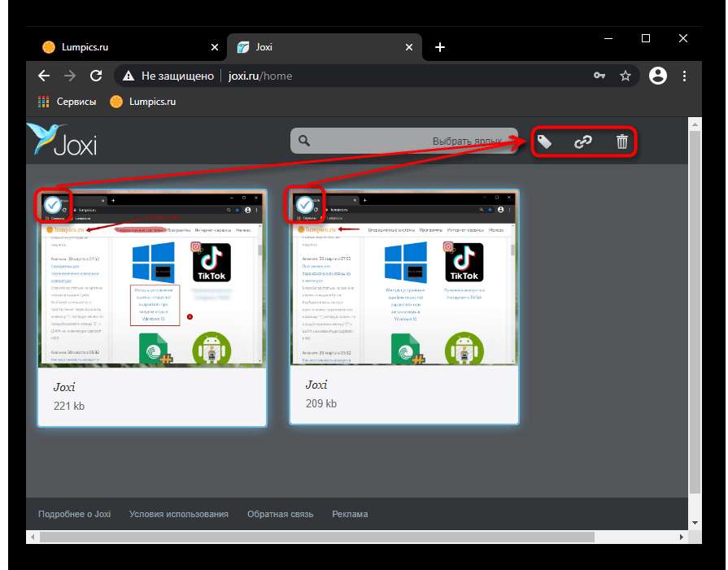Open saved passwords key icon
728x570 pixels.
click(x=599, y=76)
